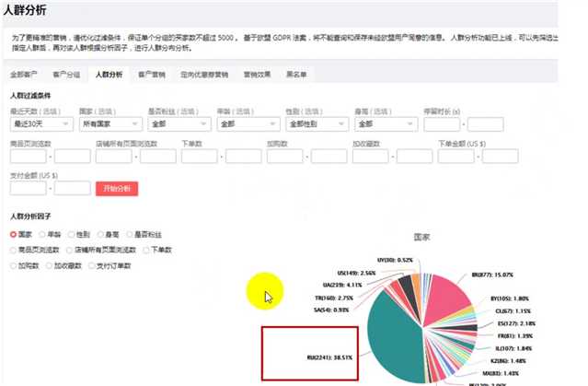Select the 国家 analysis factor radio
The image size is (588, 386).
14,234
